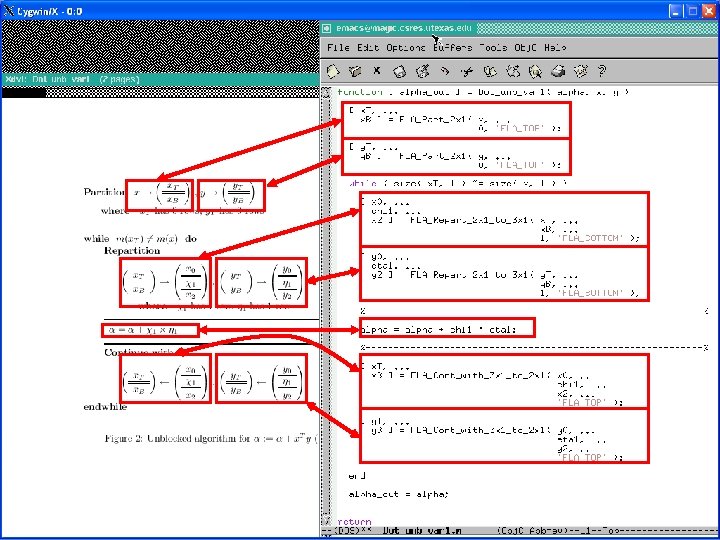The height and width of the screenshot is (540, 720).
Task: Open the Buffers menu in Emacs
Action: 452,47
